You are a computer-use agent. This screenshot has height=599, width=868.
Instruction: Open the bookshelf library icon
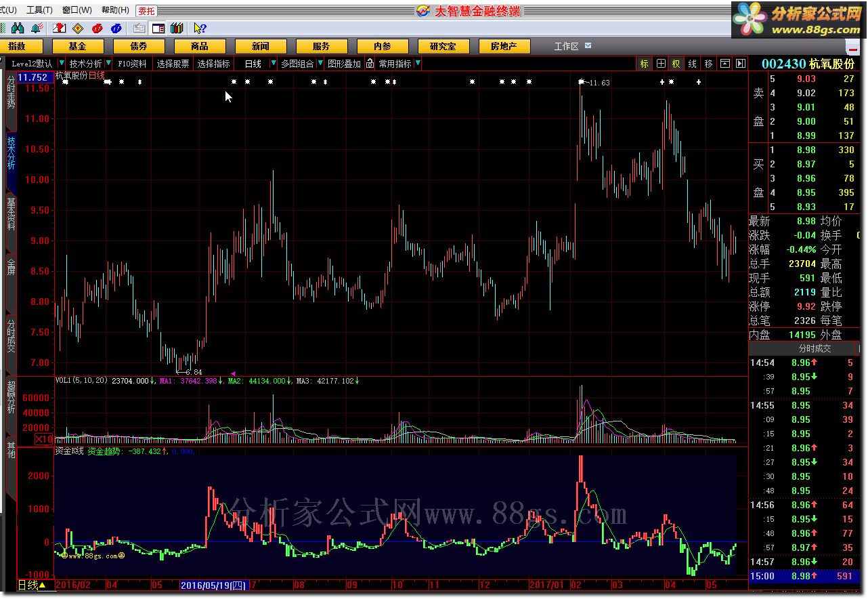[177, 28]
